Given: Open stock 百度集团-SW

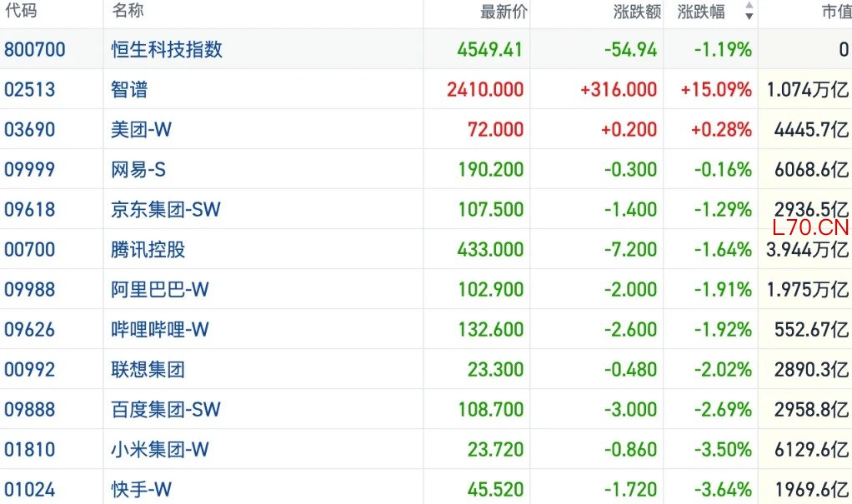Looking at the screenshot, I should [x=166, y=410].
